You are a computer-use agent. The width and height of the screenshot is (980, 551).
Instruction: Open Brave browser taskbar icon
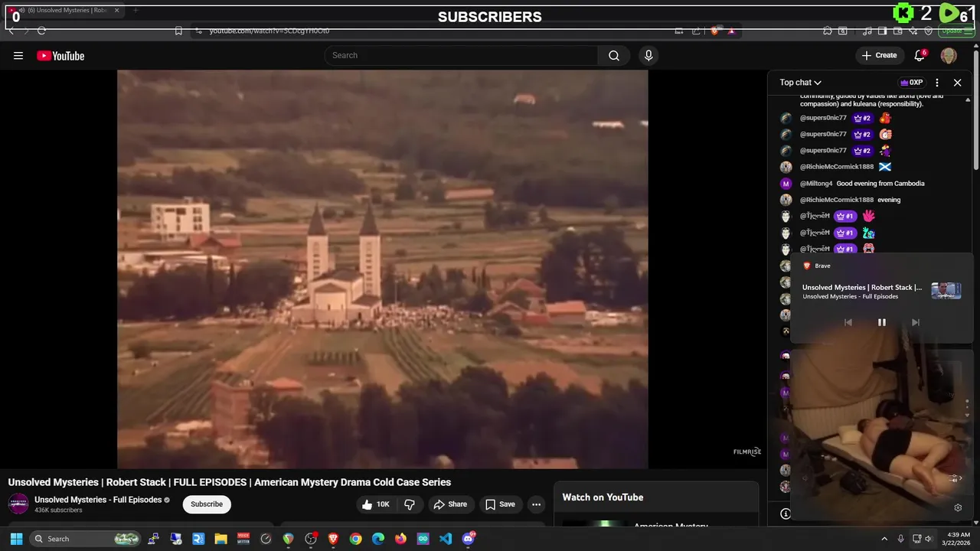333,539
